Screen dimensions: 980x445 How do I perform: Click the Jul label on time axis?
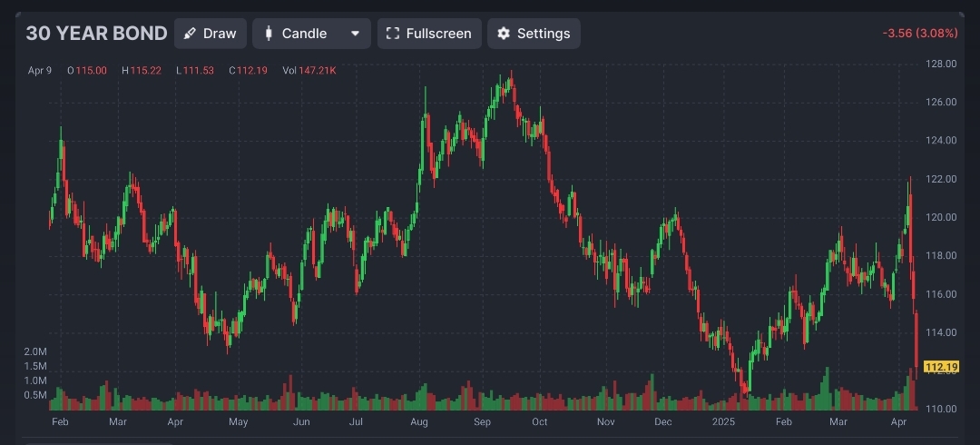click(357, 422)
